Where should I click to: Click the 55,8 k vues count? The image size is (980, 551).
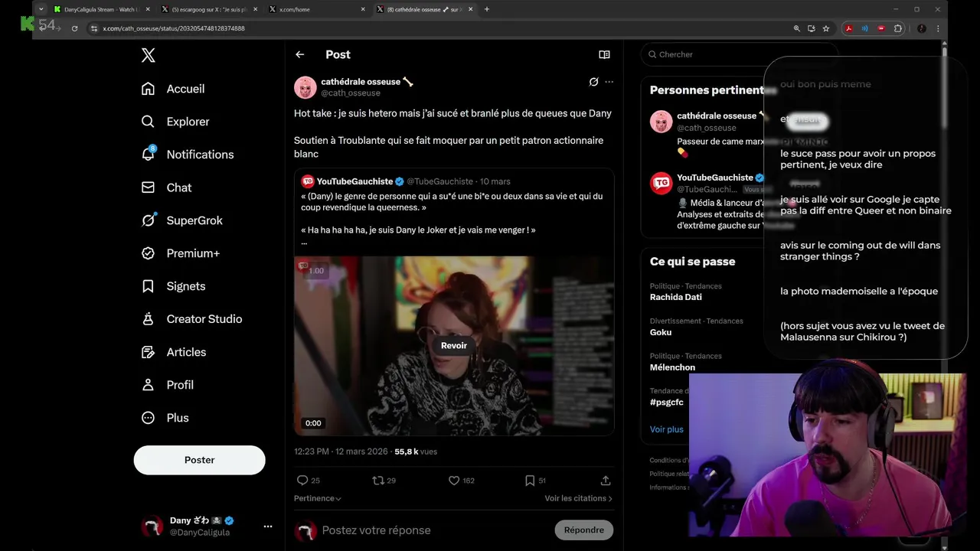click(x=416, y=452)
